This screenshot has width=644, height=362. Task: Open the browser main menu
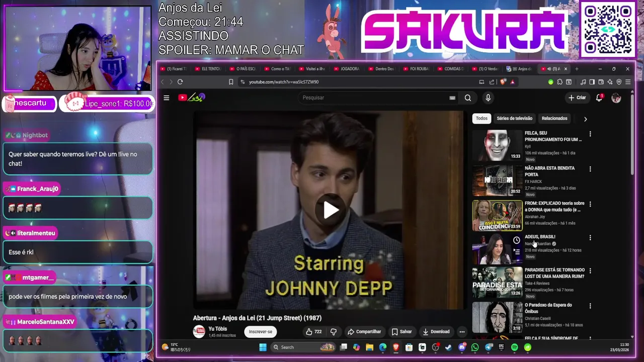click(x=628, y=82)
